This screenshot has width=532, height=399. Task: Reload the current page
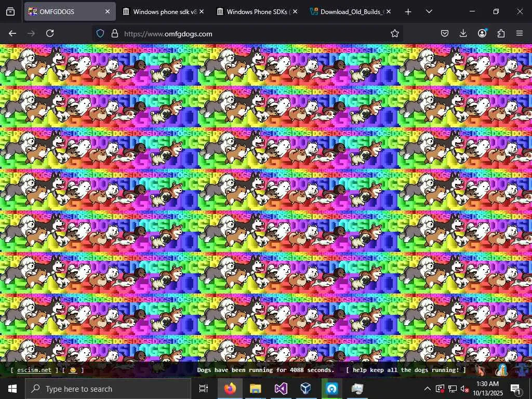click(50, 33)
